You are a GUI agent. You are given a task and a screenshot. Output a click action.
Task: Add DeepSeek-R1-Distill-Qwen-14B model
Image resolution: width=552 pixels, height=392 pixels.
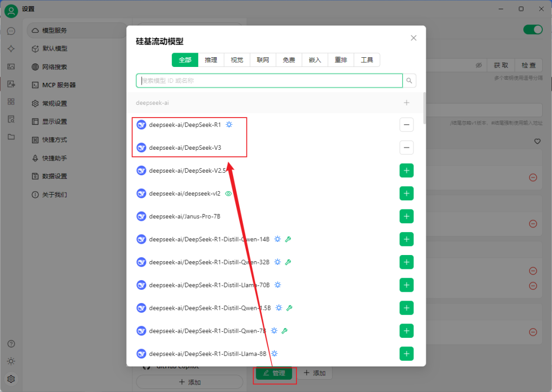407,239
